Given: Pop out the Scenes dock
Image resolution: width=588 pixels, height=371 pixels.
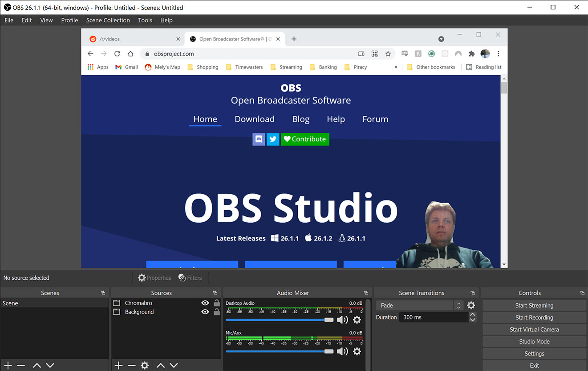Looking at the screenshot, I should [103, 293].
